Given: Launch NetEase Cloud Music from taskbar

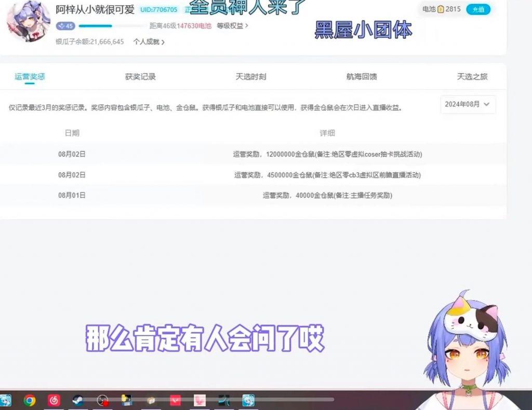Looking at the screenshot, I should click(x=54, y=400).
